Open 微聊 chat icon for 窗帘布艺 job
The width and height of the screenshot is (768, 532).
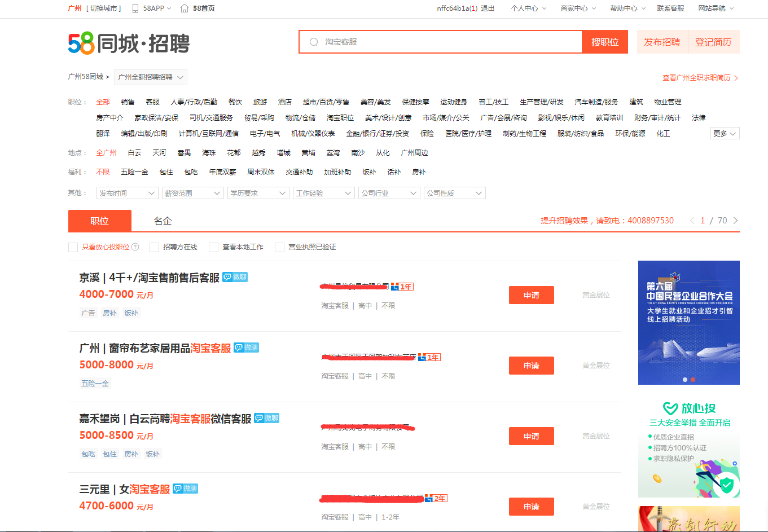[x=246, y=348]
